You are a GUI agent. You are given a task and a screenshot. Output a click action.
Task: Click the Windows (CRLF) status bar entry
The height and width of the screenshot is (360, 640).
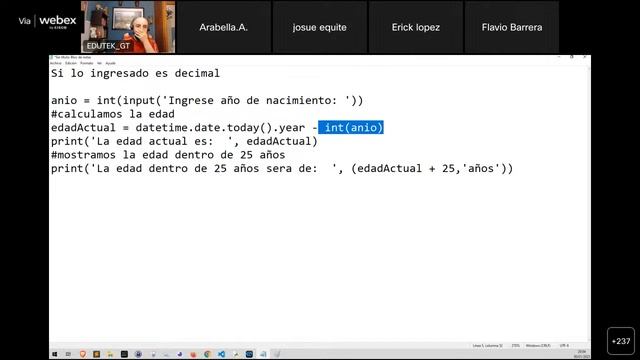pyautogui.click(x=538, y=346)
